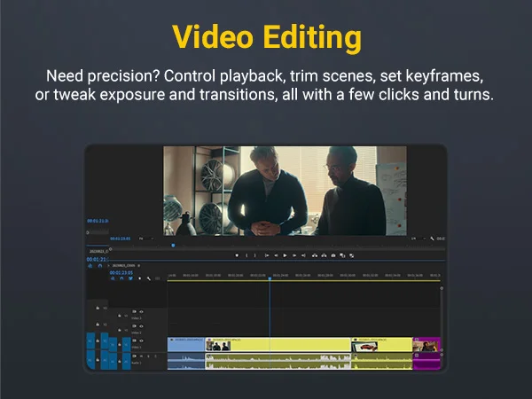532x399 pixels.
Task: Mute the Audio 1 track
Action: [141, 356]
